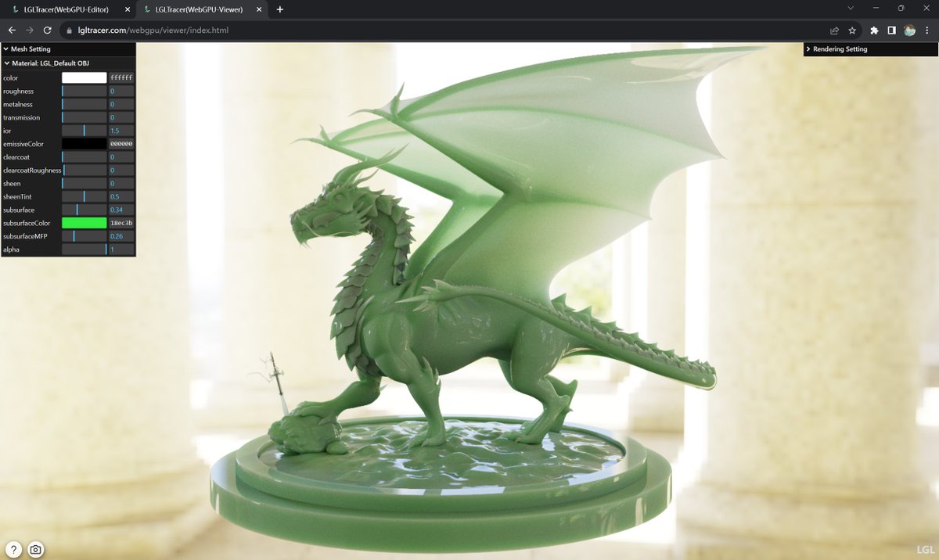
Task: Open the green subsurfaceColor swatch
Action: pyautogui.click(x=84, y=223)
